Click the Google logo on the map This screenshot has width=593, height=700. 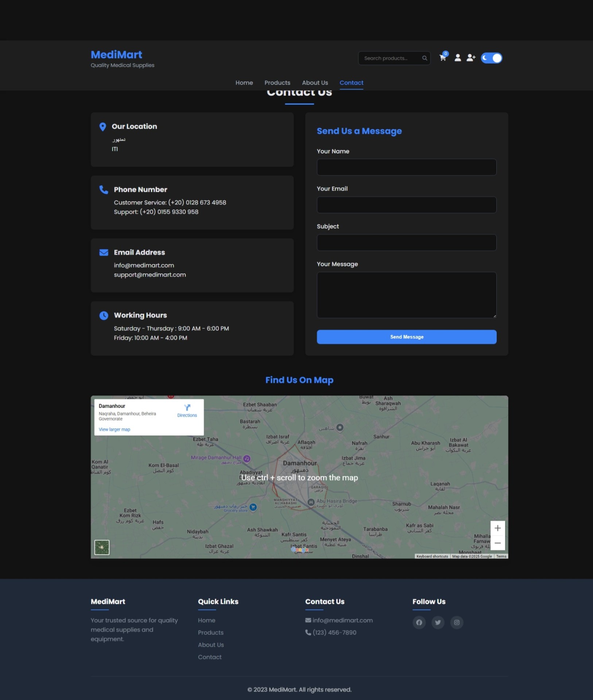tap(300, 550)
